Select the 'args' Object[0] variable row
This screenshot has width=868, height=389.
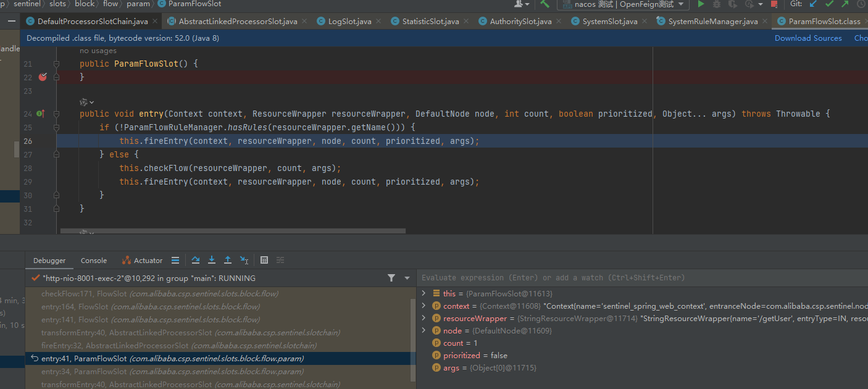(x=642, y=367)
